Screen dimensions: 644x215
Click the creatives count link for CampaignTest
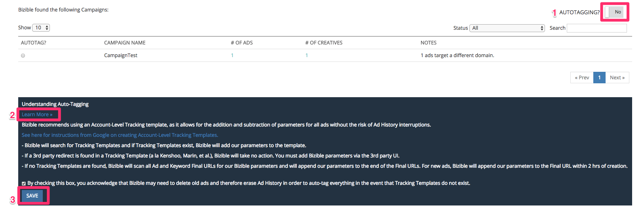point(307,56)
